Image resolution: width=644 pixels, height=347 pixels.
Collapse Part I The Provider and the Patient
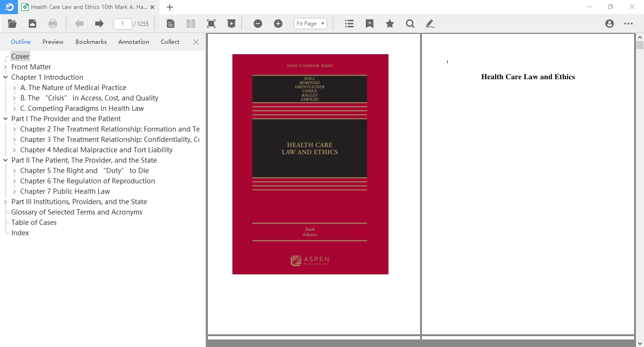pos(6,119)
